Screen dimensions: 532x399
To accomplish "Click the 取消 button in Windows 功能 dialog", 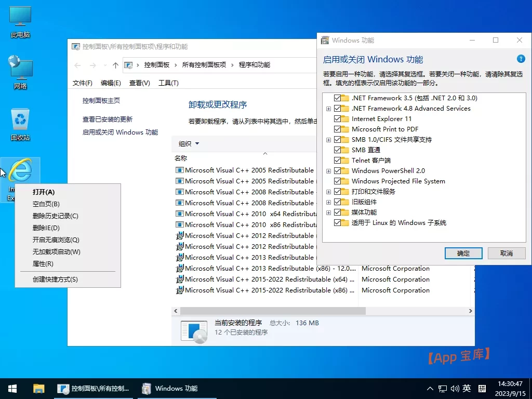I will coord(507,253).
